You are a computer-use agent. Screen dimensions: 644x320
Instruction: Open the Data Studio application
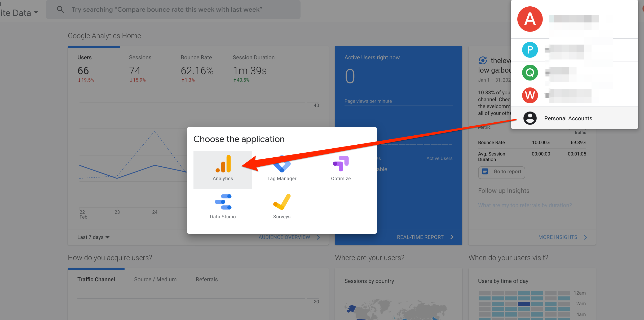pyautogui.click(x=223, y=208)
